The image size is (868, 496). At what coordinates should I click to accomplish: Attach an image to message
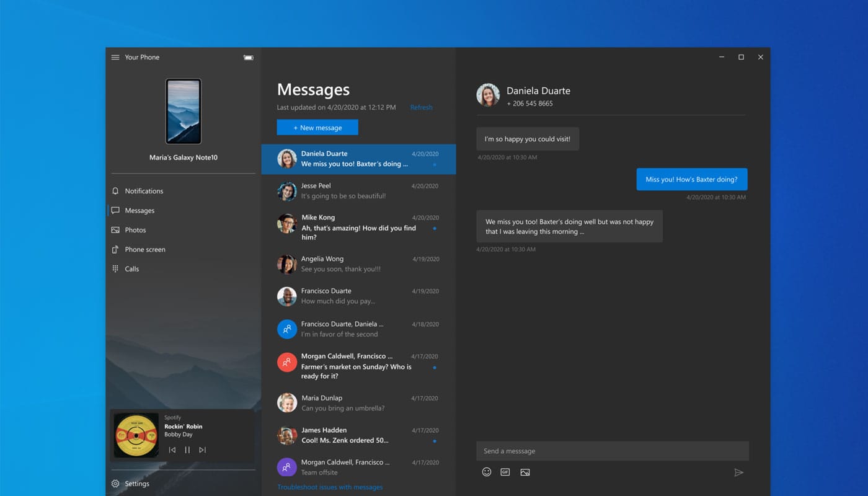point(525,472)
